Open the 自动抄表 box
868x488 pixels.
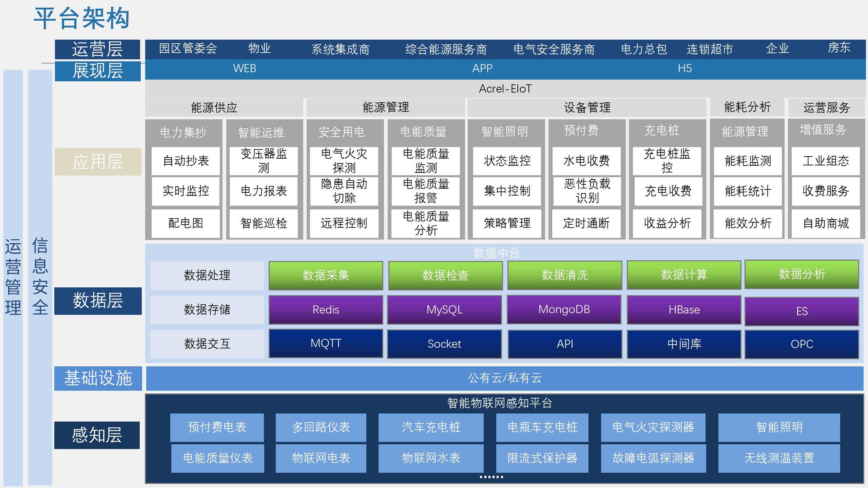186,161
